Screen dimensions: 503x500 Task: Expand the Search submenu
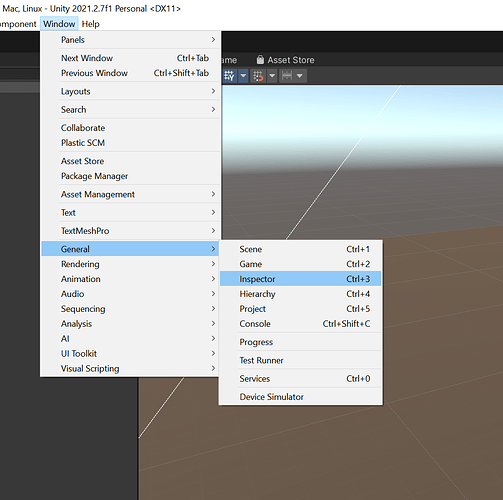(130, 110)
